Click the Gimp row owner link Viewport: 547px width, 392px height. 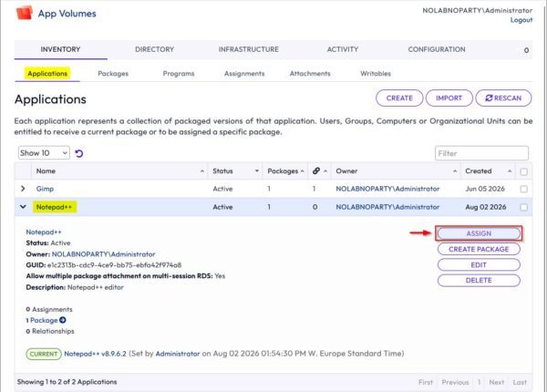(x=387, y=189)
